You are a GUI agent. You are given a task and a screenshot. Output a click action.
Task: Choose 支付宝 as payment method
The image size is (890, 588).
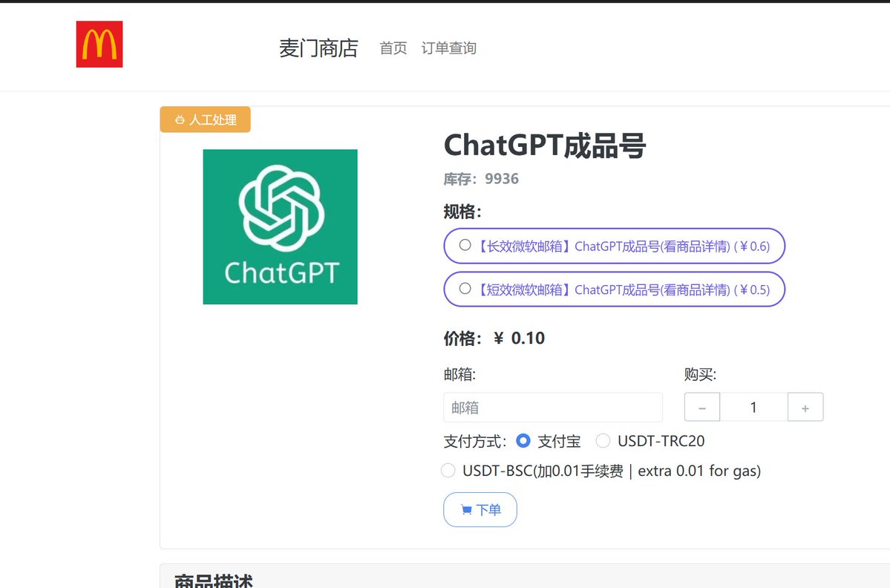(523, 440)
